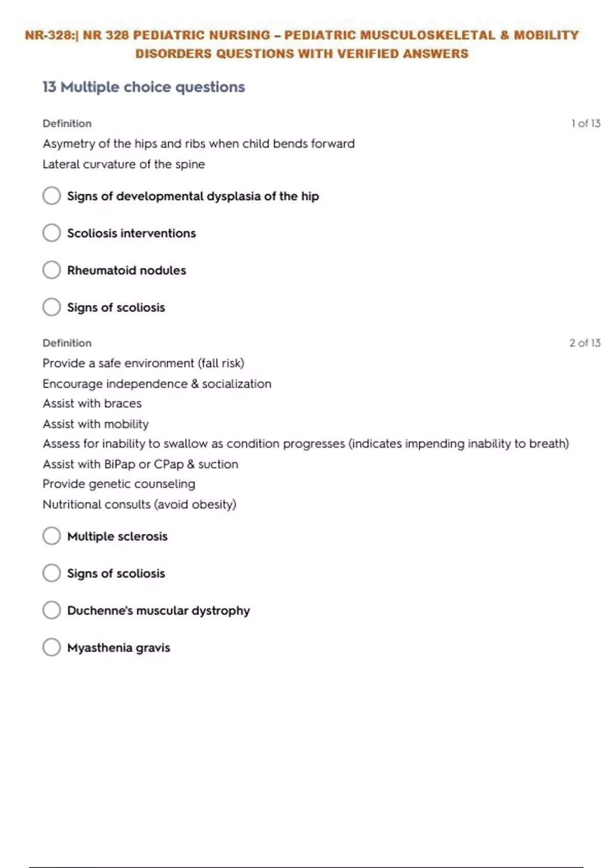The image size is (613, 868).
Task: Click the "Definition" label of question 1
Action: [67, 124]
